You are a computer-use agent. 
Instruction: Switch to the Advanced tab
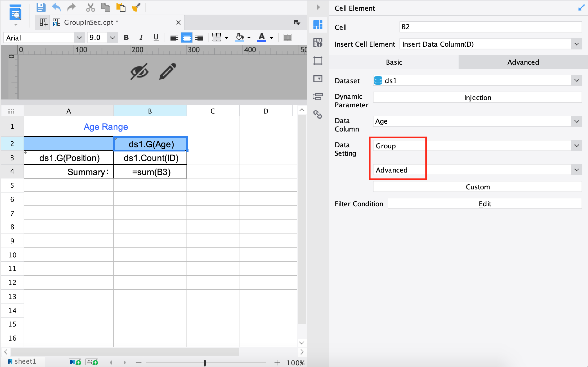523,62
